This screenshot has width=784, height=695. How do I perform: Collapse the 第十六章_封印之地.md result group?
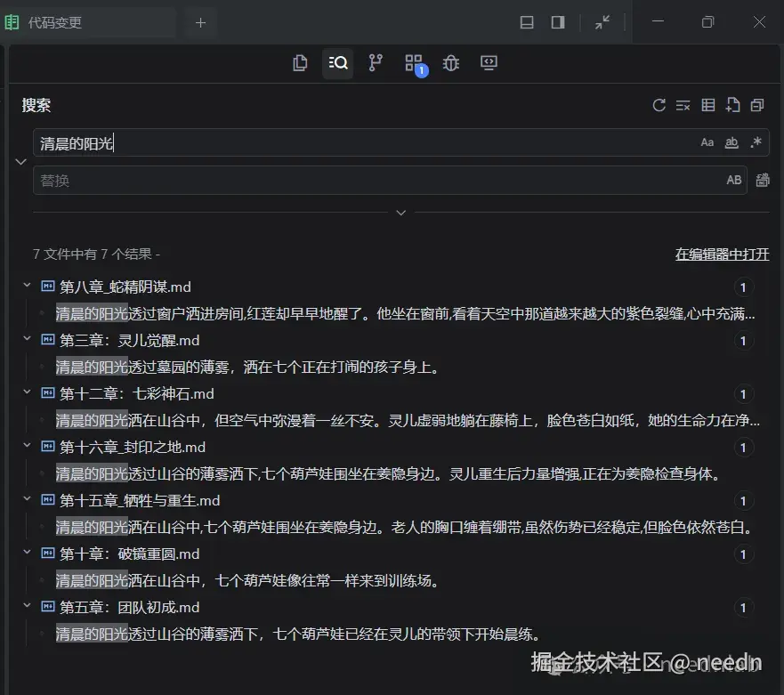point(27,446)
